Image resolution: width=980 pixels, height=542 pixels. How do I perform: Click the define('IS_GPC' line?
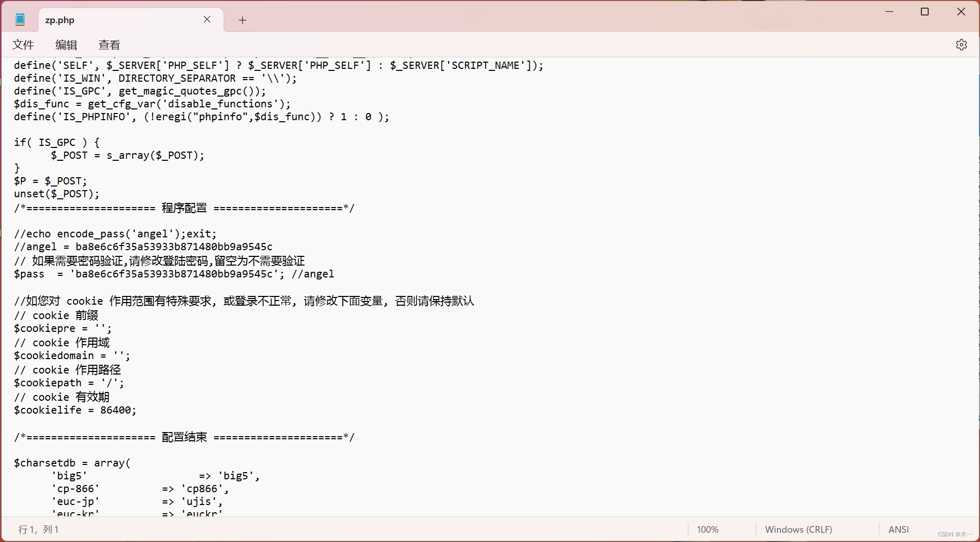pos(140,91)
